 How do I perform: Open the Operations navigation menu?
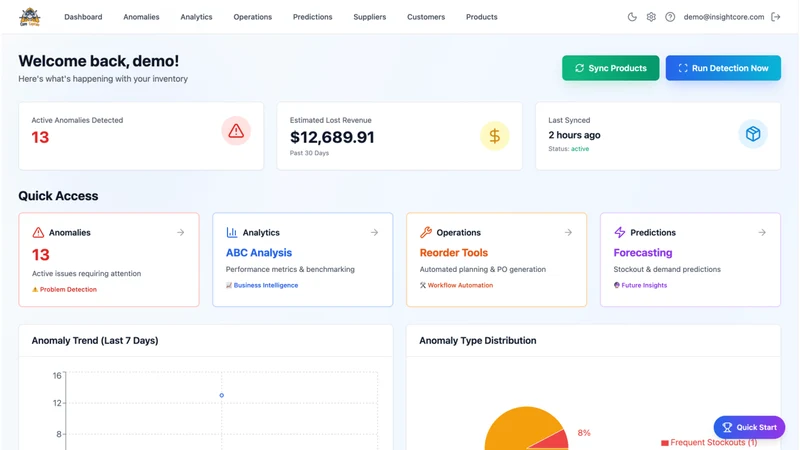tap(253, 17)
